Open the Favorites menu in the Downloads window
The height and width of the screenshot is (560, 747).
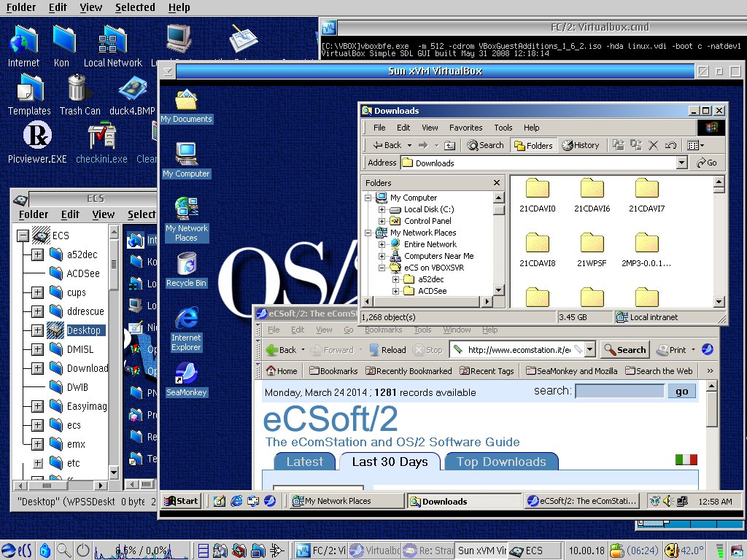(x=465, y=128)
